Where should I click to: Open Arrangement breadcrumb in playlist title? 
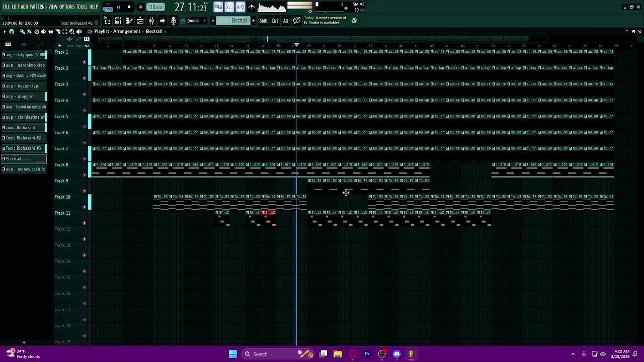[x=127, y=32]
